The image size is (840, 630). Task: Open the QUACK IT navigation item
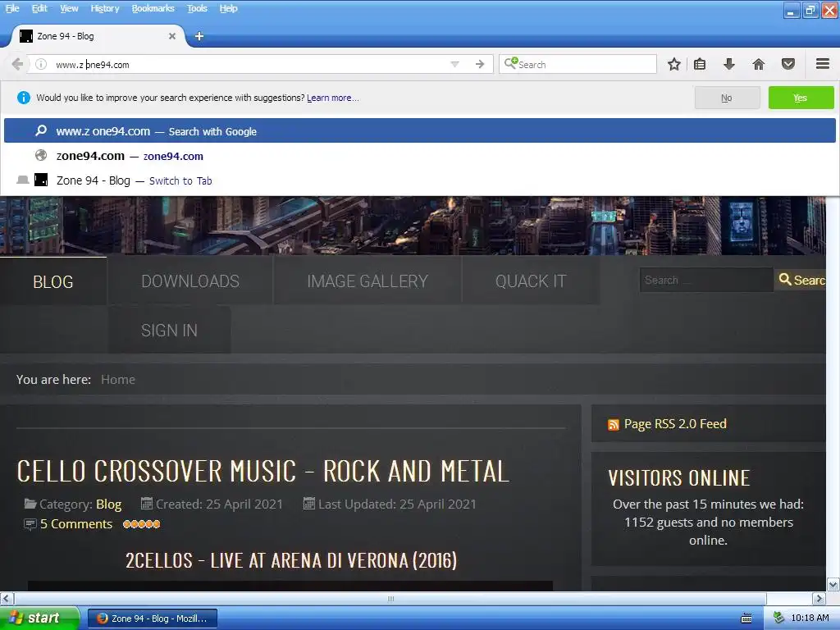(531, 281)
